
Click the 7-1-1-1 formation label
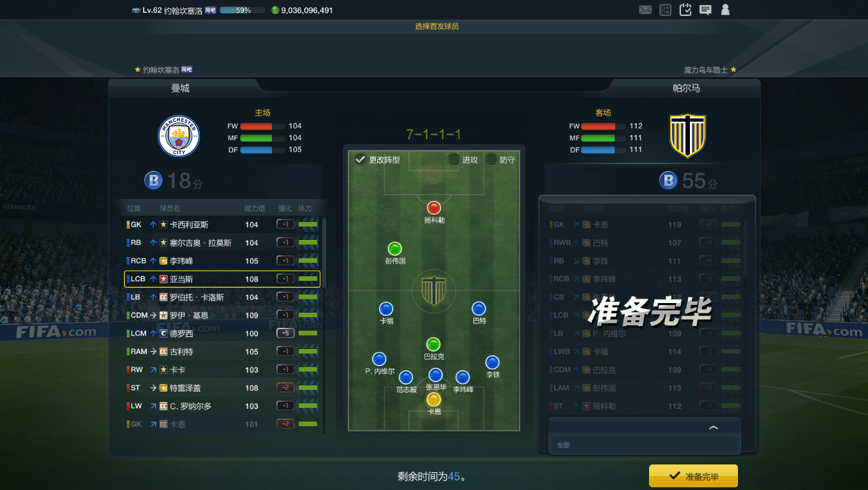(434, 135)
